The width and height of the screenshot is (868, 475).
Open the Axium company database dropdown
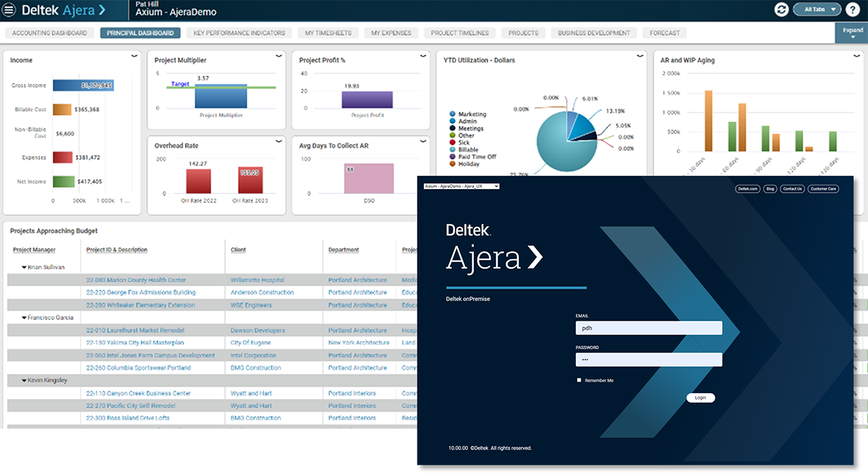(461, 187)
